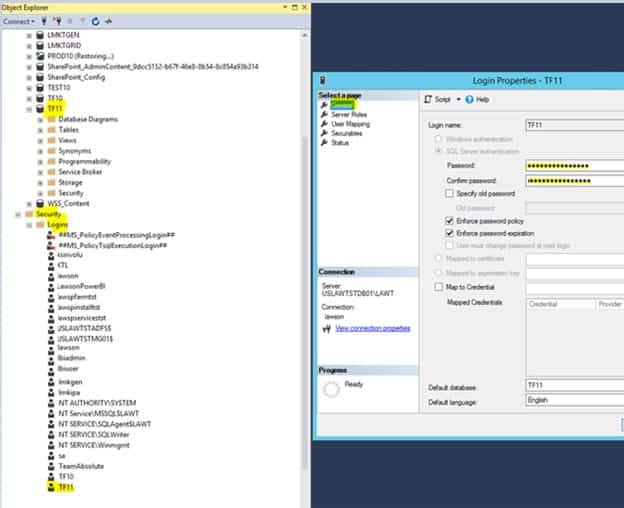Click the activity monitor icon after Refresh

coord(108,21)
